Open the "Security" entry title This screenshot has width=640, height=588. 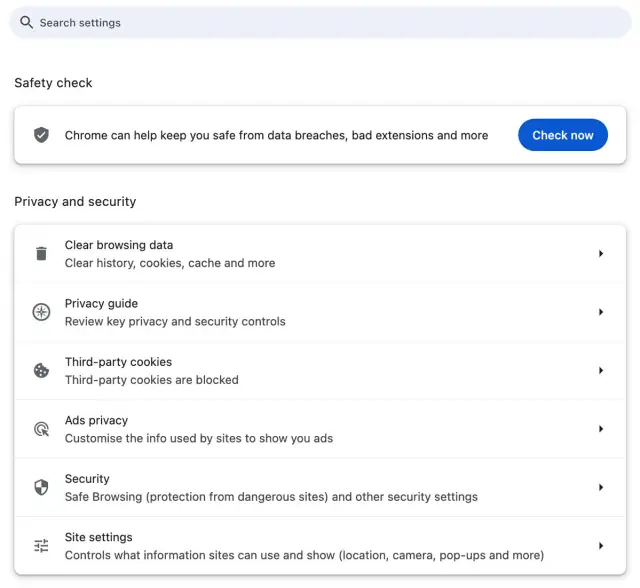(x=87, y=479)
